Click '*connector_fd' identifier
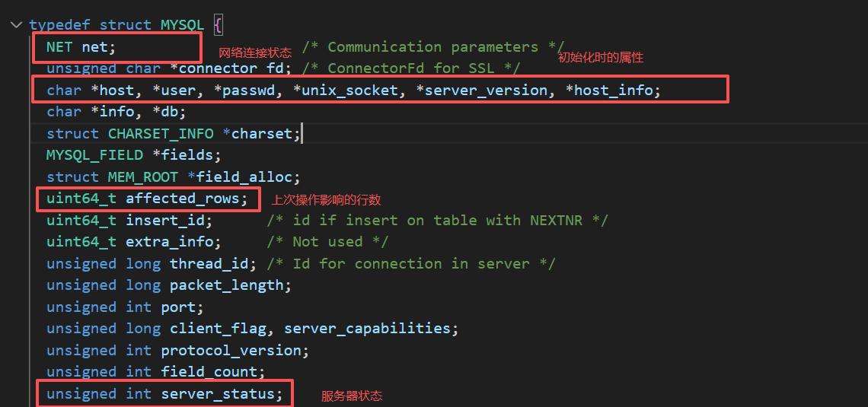 pyautogui.click(x=226, y=68)
